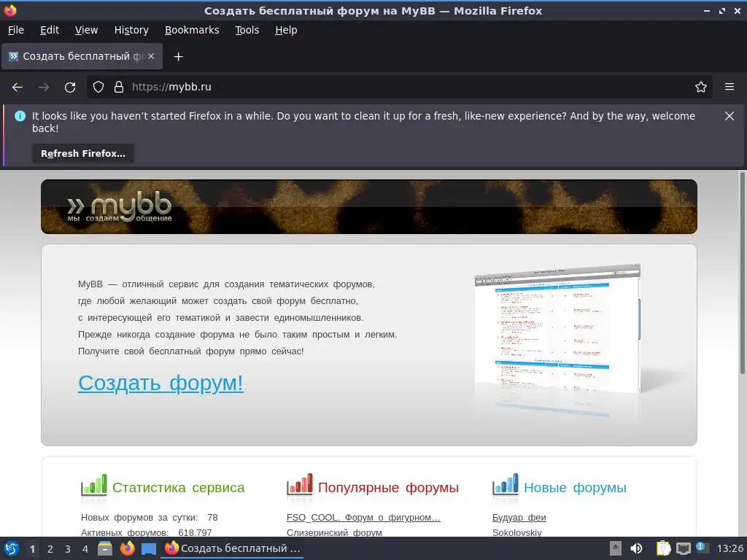The image size is (747, 560).
Task: Go back using the back arrow
Action: (x=18, y=87)
